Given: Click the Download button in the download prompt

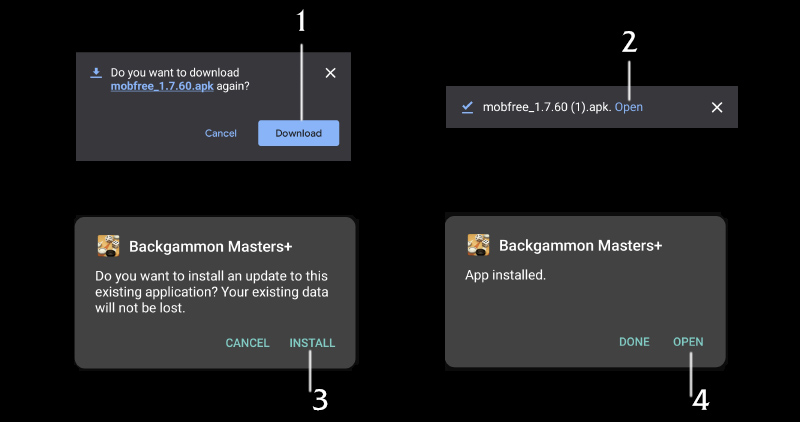Looking at the screenshot, I should [298, 133].
